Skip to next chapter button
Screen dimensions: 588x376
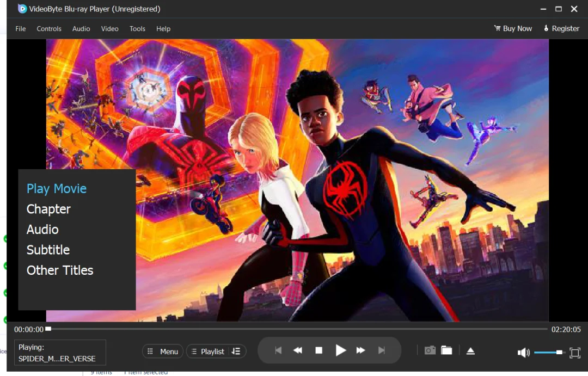click(x=381, y=350)
